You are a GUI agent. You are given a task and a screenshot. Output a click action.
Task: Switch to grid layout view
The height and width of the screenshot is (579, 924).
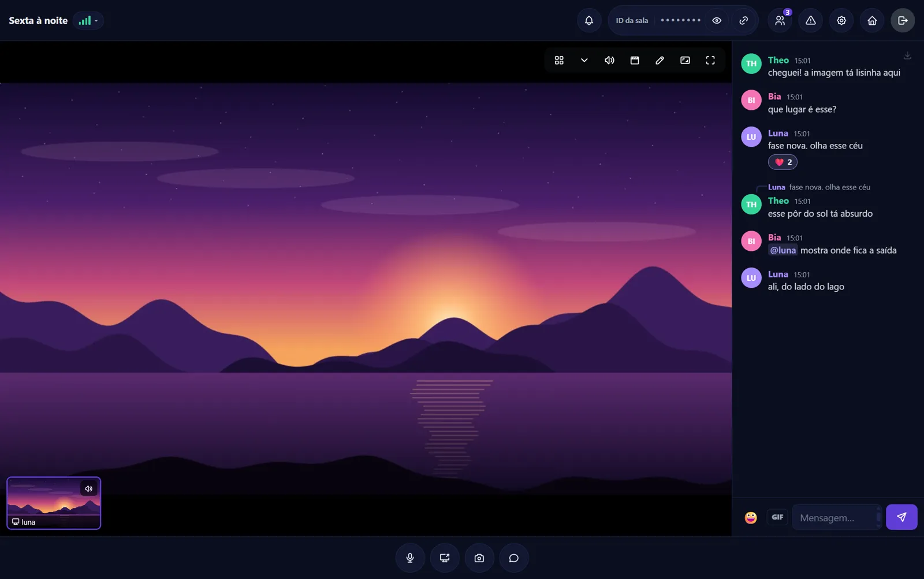pyautogui.click(x=559, y=60)
